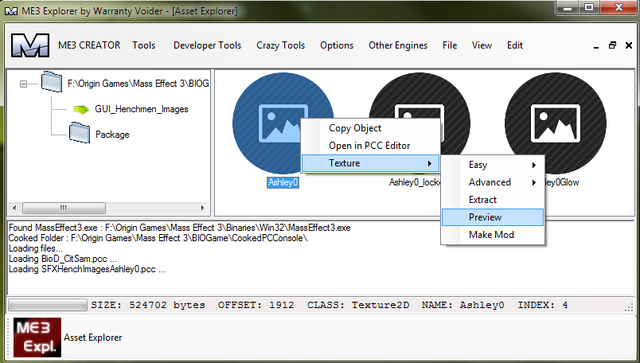Open the Options menu

[x=337, y=45]
